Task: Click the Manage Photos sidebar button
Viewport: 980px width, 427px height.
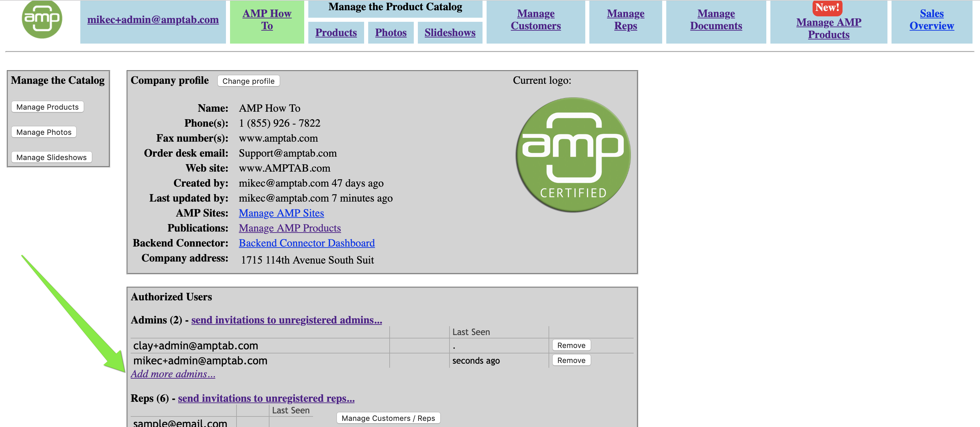Action: coord(44,132)
